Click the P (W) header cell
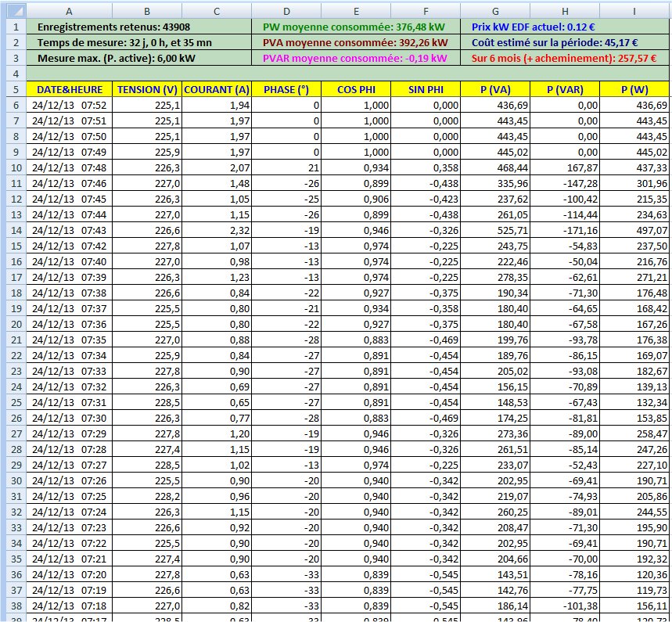This screenshot has height=622, width=672. 634,90
